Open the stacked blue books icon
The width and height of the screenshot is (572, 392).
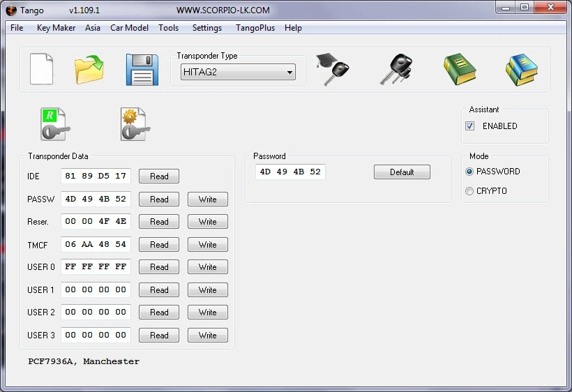[x=521, y=70]
